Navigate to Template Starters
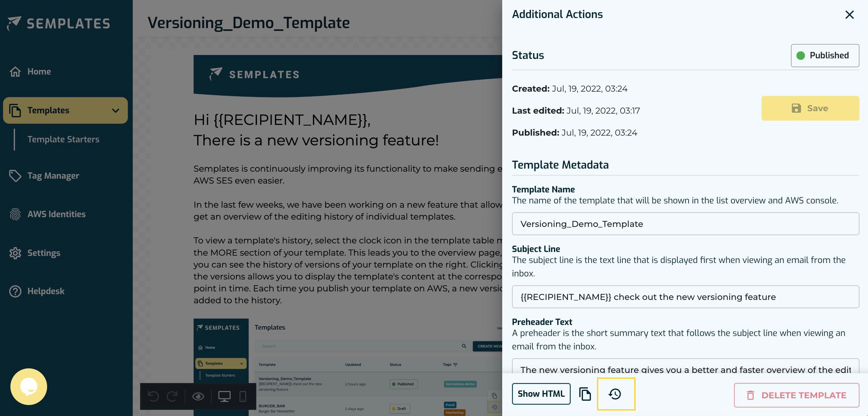The width and height of the screenshot is (868, 416). tap(63, 139)
